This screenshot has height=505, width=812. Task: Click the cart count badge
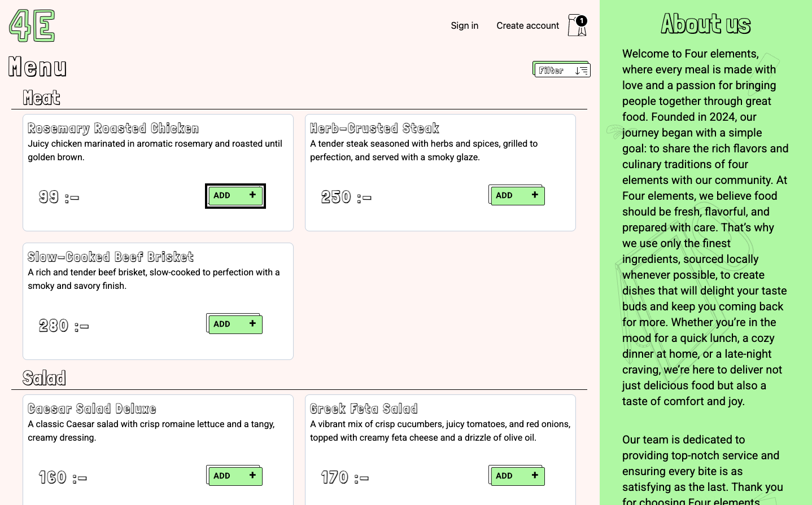582,21
